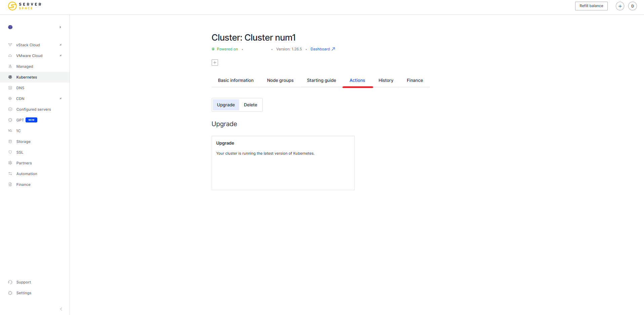The height and width of the screenshot is (315, 644).
Task: Click the NEW badge beside GPT
Action: [31, 120]
